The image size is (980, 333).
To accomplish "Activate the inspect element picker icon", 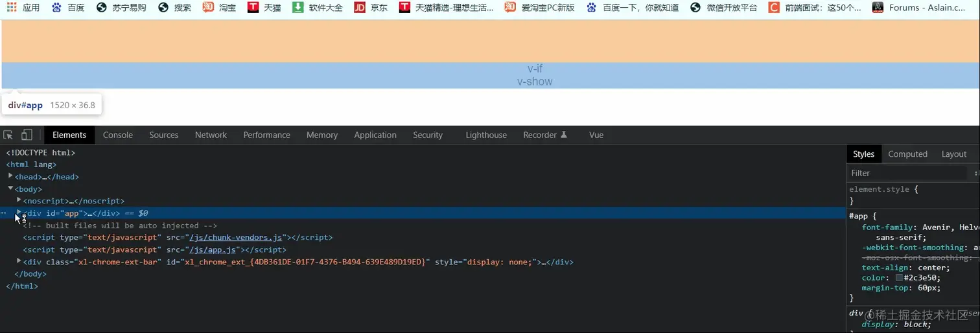I will click(8, 135).
